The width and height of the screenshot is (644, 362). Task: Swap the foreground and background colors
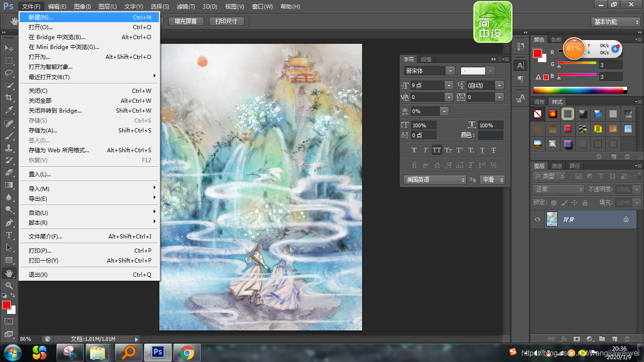13,295
